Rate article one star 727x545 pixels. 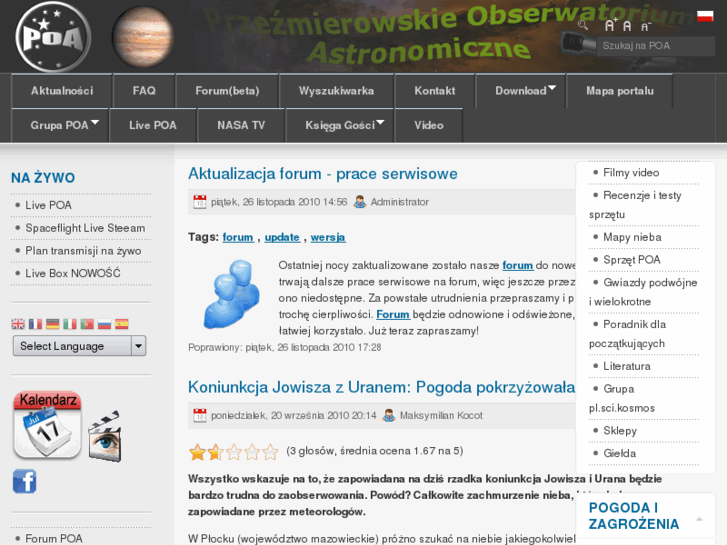198,452
